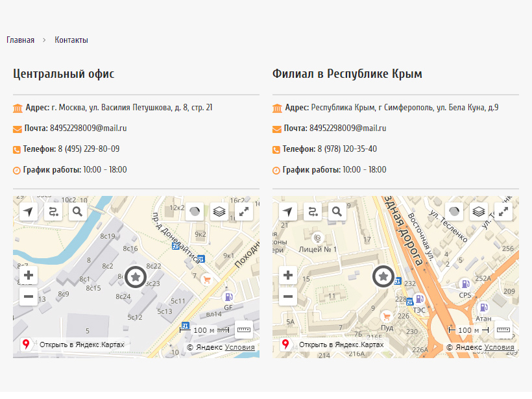Screen dimensions: 532x399
Task: Zoom out on Moscow office map
Action: (x=29, y=297)
